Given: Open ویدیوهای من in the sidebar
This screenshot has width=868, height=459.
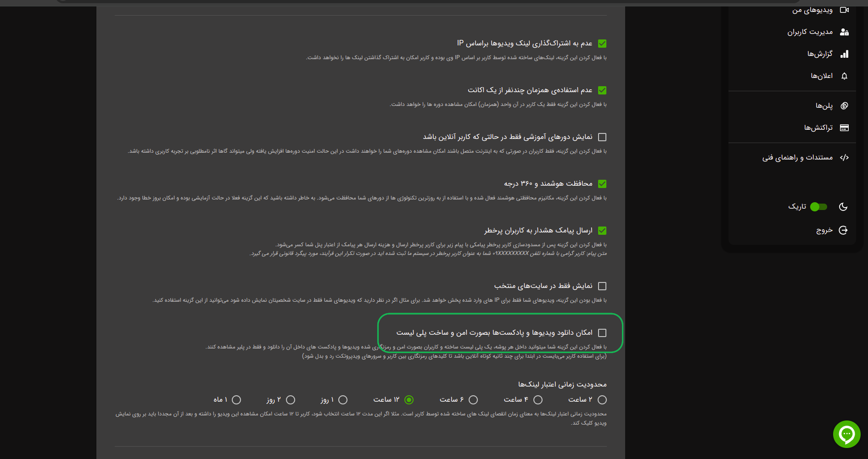Looking at the screenshot, I should [x=812, y=10].
